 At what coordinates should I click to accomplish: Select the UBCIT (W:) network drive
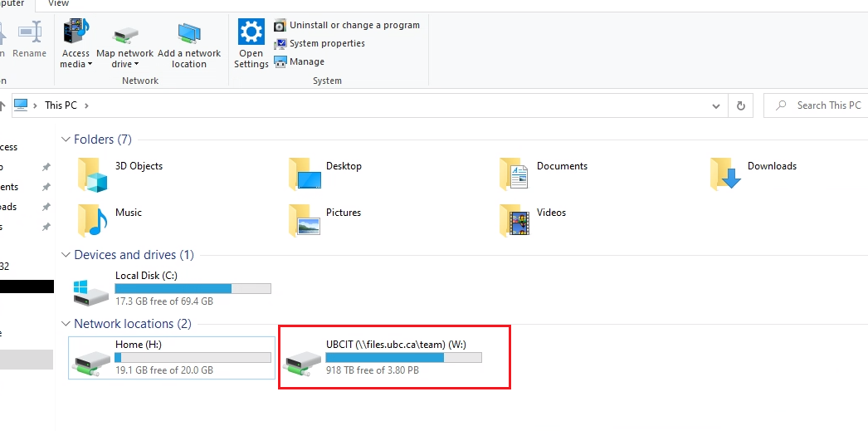pos(302,359)
